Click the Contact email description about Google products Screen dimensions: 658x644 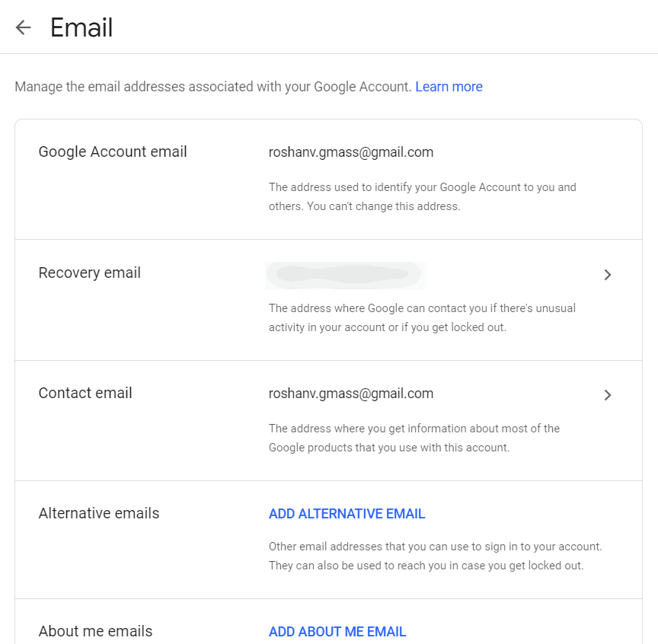pyautogui.click(x=414, y=438)
